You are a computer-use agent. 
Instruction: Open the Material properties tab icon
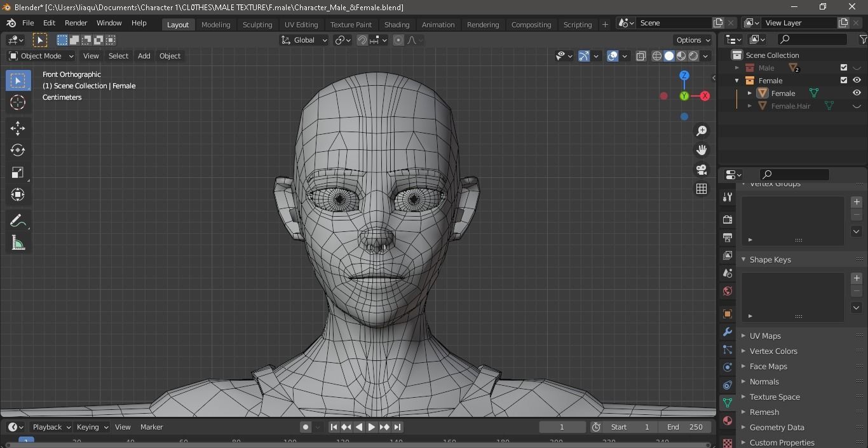[728, 421]
